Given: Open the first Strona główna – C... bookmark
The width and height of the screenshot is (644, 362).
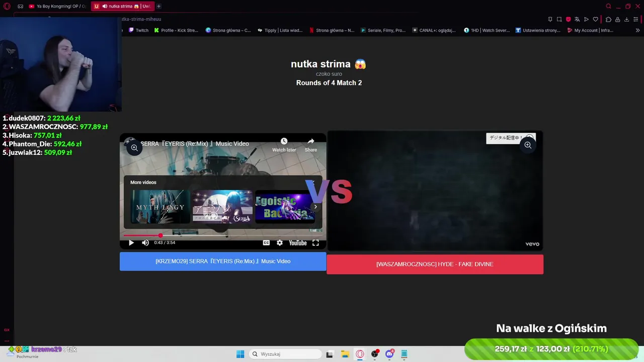Looking at the screenshot, I should (x=228, y=30).
